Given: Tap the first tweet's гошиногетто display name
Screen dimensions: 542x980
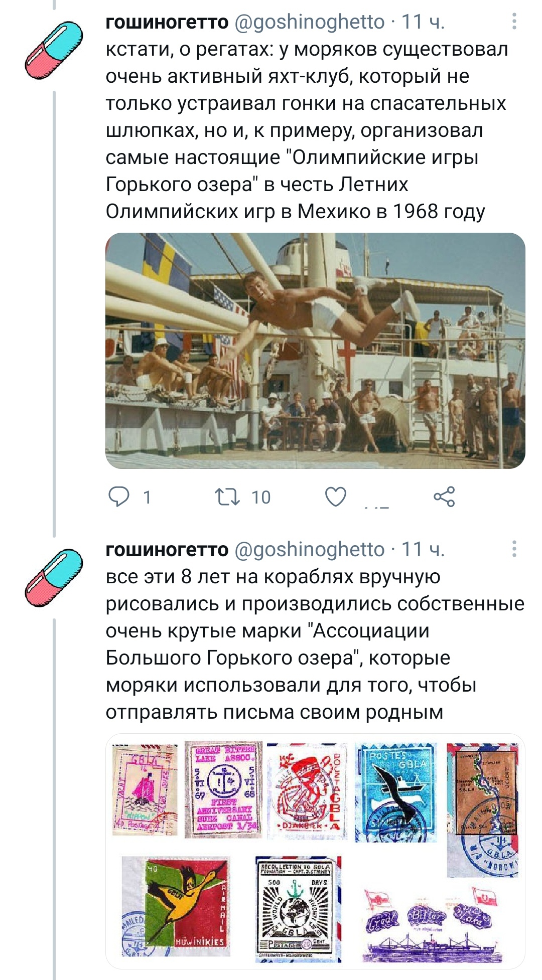Looking at the screenshot, I should 167,22.
